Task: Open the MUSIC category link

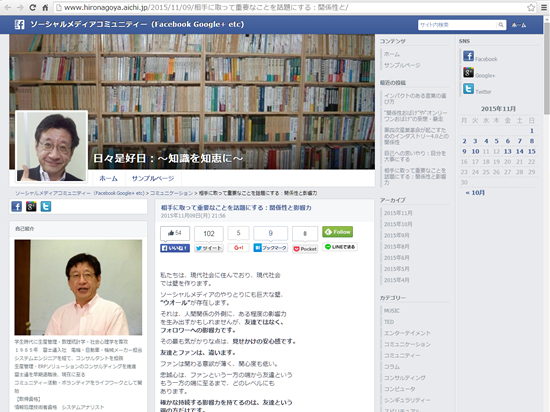Action: click(x=392, y=311)
